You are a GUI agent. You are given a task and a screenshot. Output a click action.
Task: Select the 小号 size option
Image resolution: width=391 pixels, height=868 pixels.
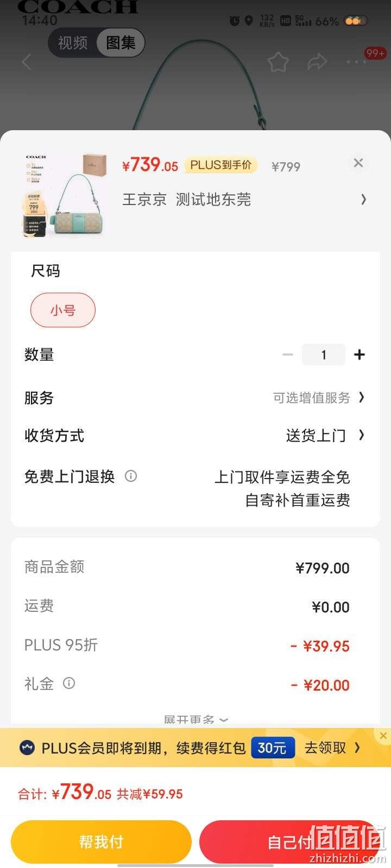63,310
